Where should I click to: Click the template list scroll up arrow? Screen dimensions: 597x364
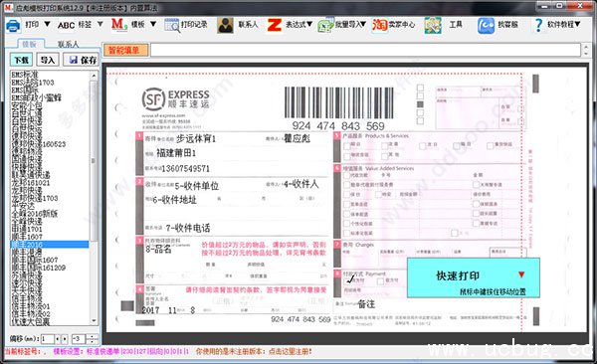click(x=94, y=75)
